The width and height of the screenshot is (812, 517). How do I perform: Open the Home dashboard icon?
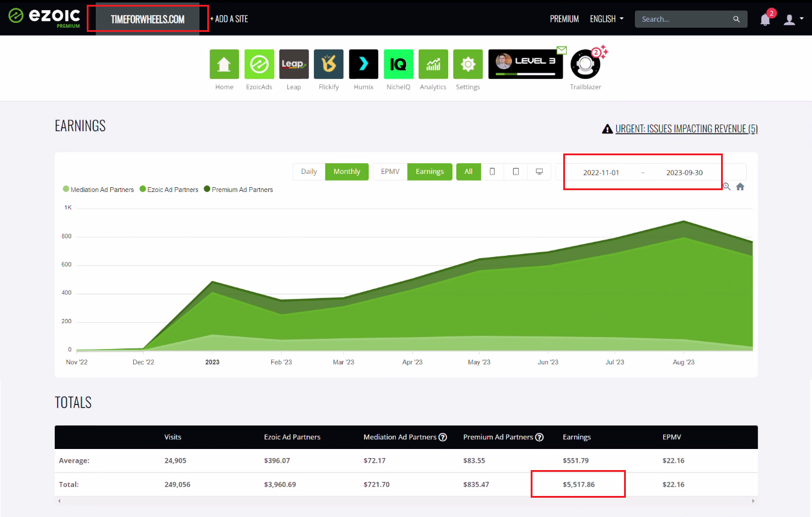(x=224, y=64)
